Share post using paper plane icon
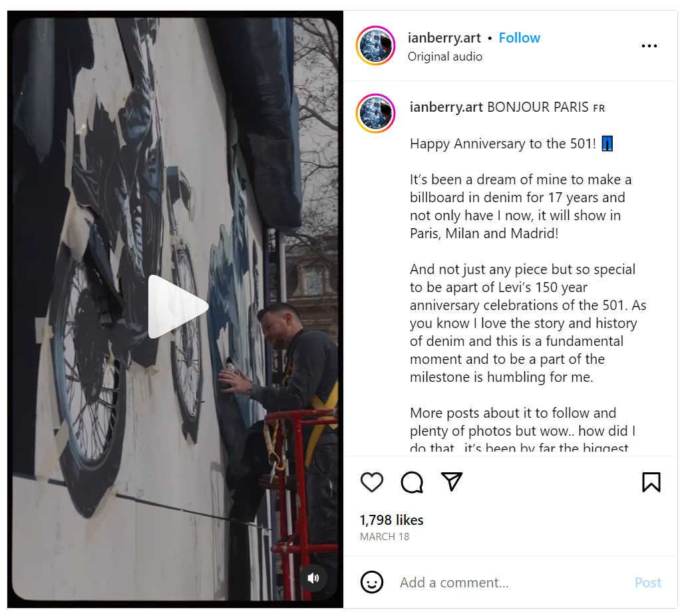 pyautogui.click(x=452, y=481)
